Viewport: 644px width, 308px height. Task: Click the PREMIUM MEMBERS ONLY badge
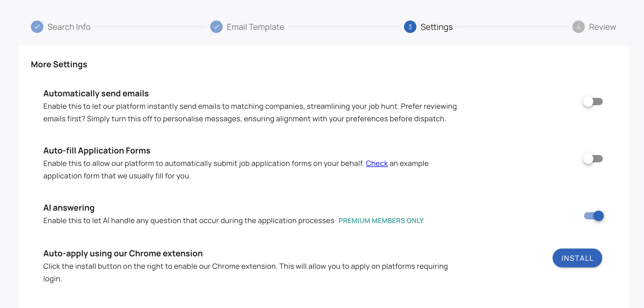point(381,220)
